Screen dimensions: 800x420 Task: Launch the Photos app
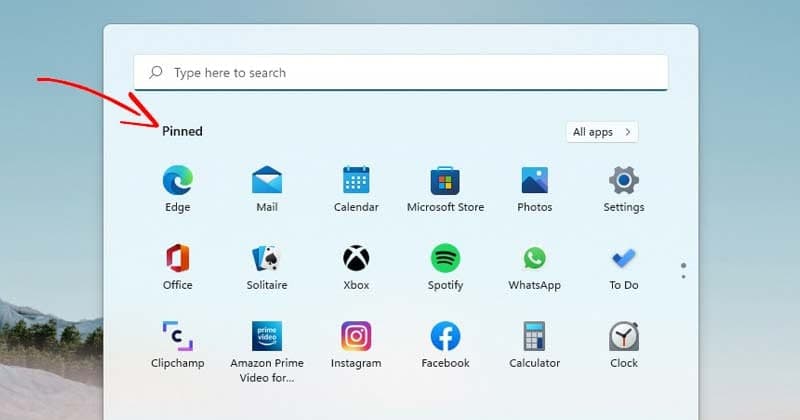click(535, 188)
